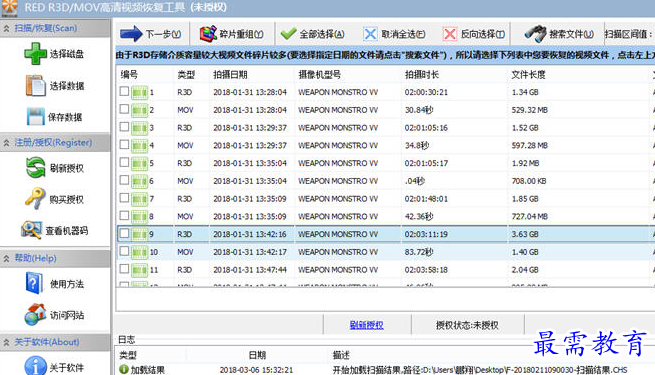Click Visit Website (访问网站) globe house icon

coord(35,315)
